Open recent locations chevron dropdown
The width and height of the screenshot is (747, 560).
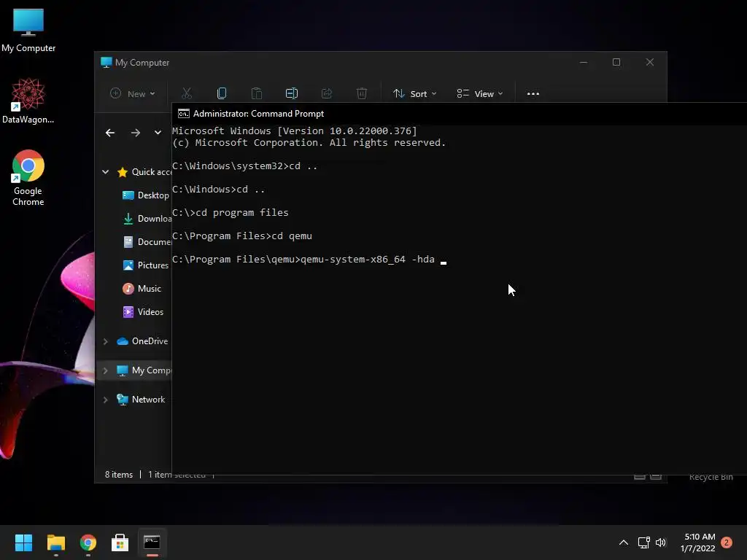click(158, 133)
